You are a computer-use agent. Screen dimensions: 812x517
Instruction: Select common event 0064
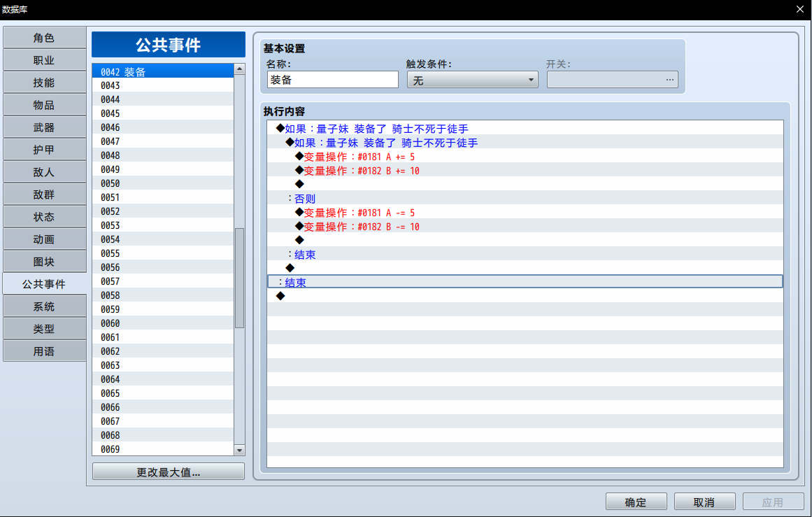(162, 379)
